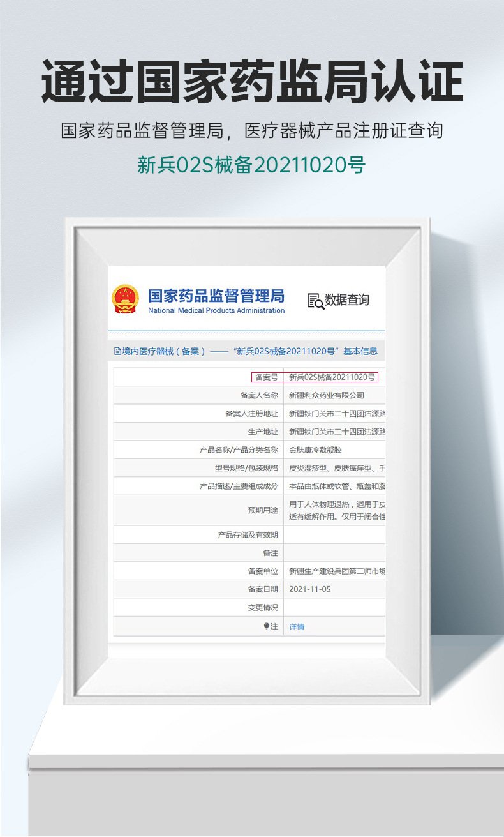Open the 详情 link
The width and height of the screenshot is (504, 837).
(x=297, y=626)
